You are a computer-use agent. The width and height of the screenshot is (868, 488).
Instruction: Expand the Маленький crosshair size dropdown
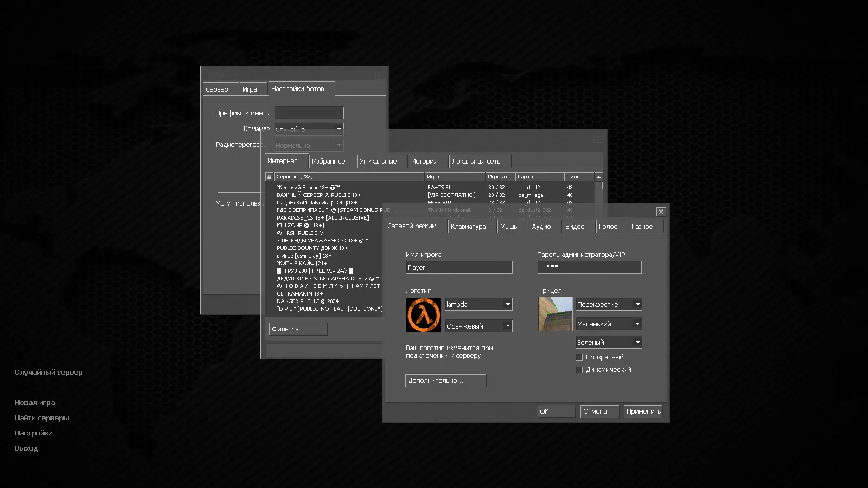(609, 324)
